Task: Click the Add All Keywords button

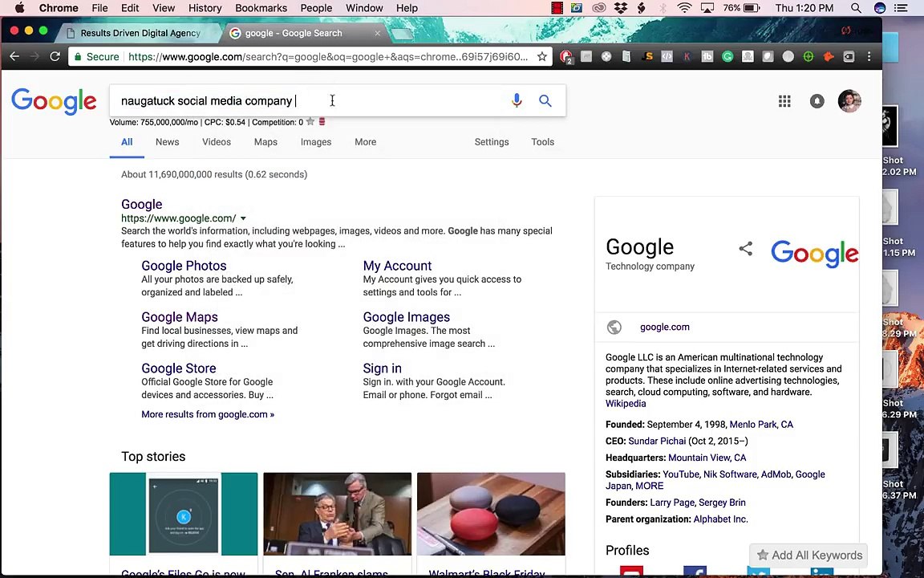Action: [808, 555]
